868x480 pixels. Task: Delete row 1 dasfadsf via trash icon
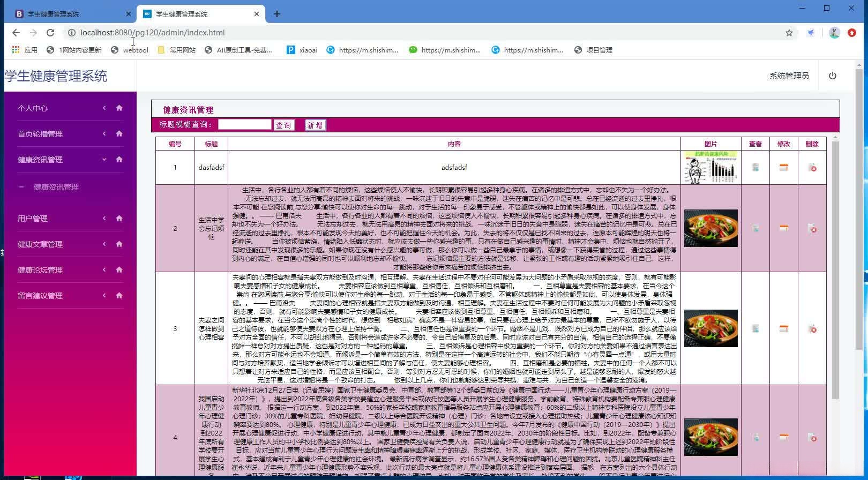pos(812,168)
